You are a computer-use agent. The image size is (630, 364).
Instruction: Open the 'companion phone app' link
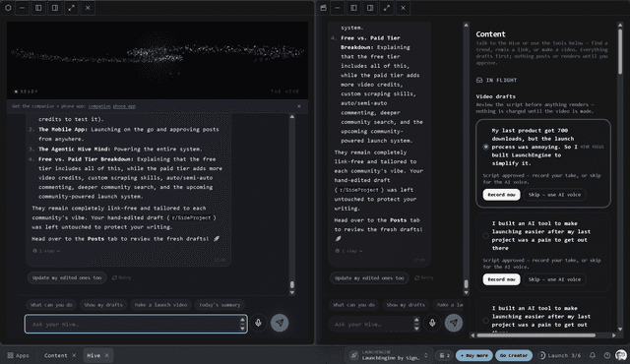coord(112,106)
